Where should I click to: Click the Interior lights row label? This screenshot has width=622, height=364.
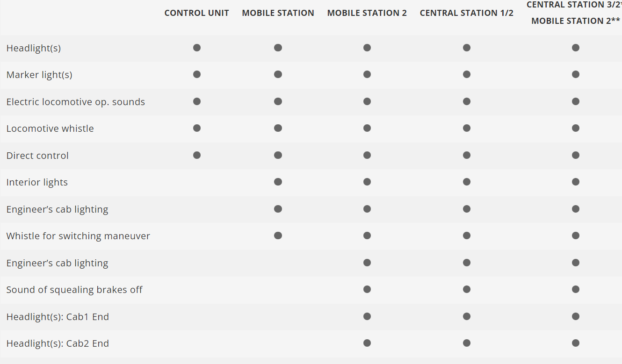click(37, 182)
